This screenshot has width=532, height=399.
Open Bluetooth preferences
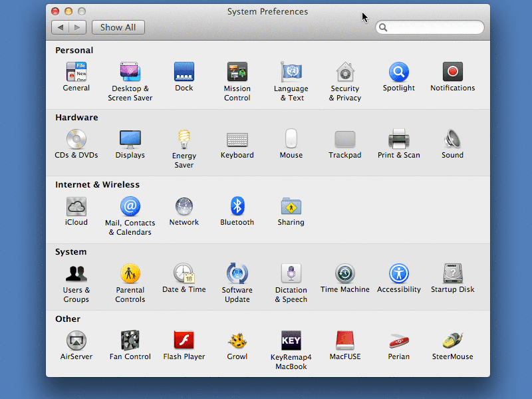(237, 207)
